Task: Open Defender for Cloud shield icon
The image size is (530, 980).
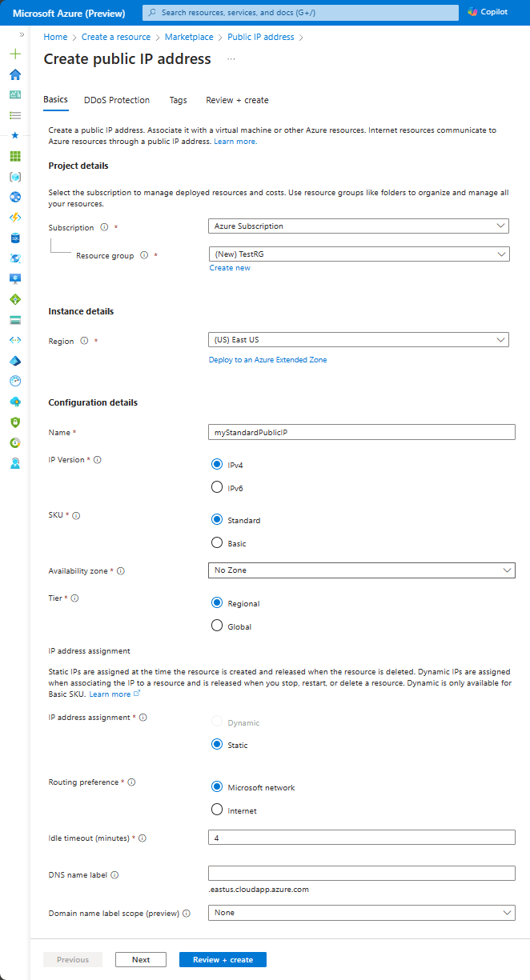Action: click(x=15, y=422)
